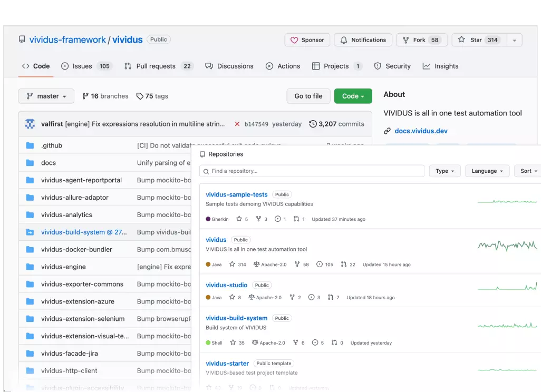
Task: Click the Apache-2.0 license icon for vividus
Action: coord(256,264)
